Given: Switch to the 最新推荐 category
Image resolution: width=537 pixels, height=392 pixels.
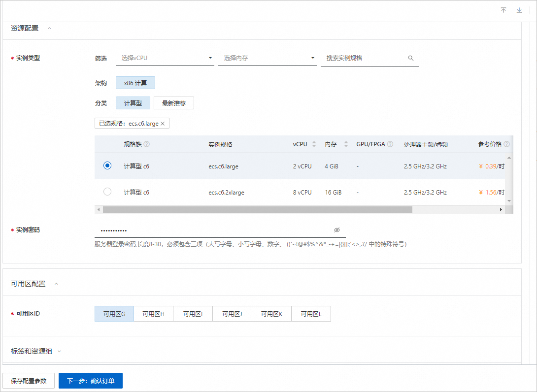Looking at the screenshot, I should point(173,103).
